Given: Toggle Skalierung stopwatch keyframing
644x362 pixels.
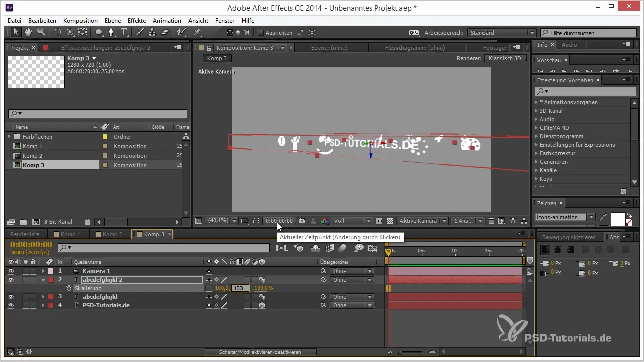Looking at the screenshot, I should tap(69, 288).
